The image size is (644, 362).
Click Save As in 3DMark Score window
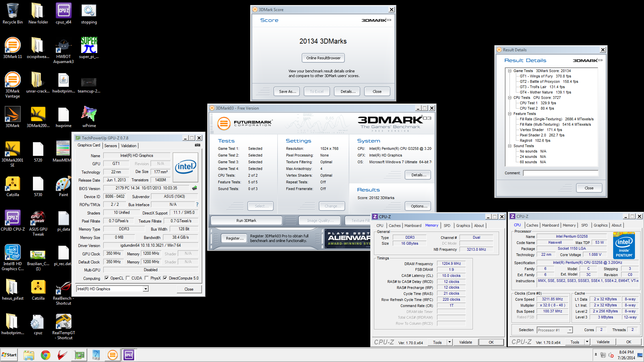pyautogui.click(x=287, y=92)
